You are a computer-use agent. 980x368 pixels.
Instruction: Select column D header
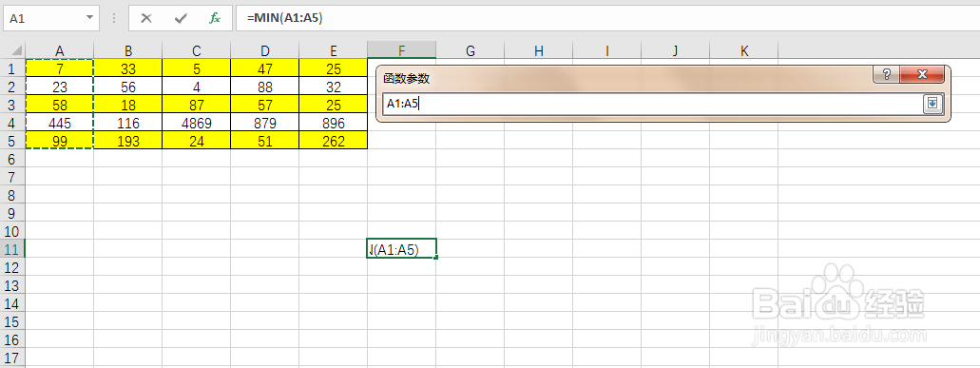(265, 50)
